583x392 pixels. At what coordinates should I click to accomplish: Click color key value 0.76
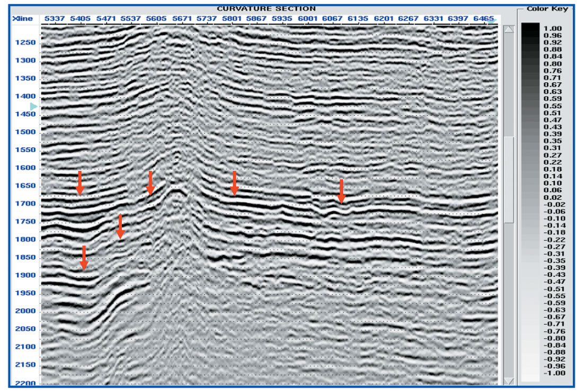click(552, 70)
